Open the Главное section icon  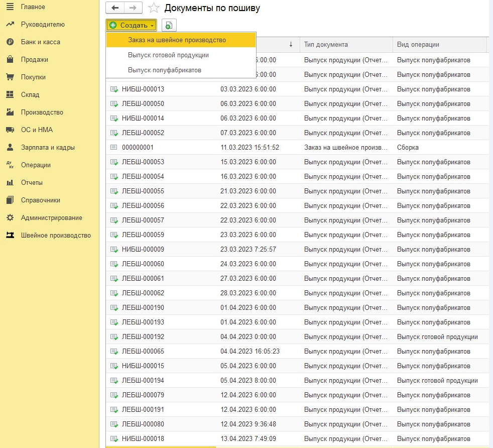coord(10,7)
